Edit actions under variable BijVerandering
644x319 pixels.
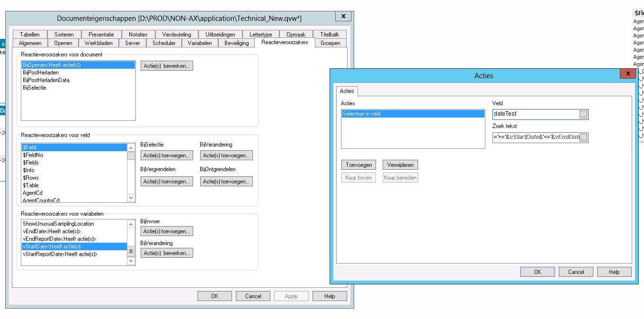tap(167, 253)
